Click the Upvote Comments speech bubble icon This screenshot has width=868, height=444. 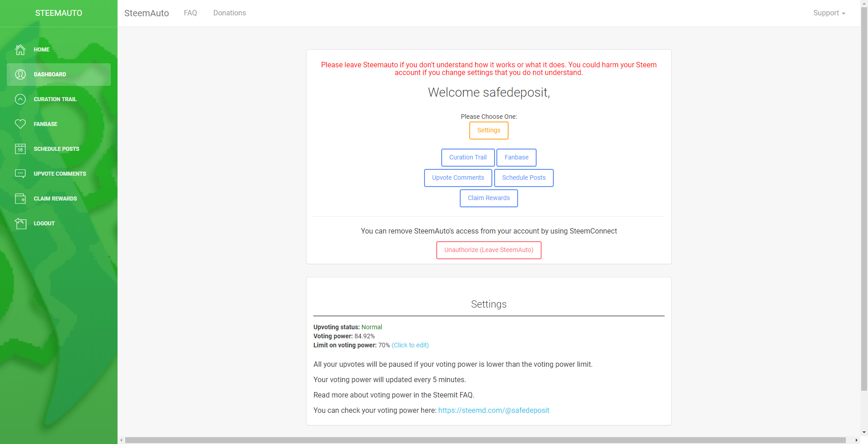(20, 174)
